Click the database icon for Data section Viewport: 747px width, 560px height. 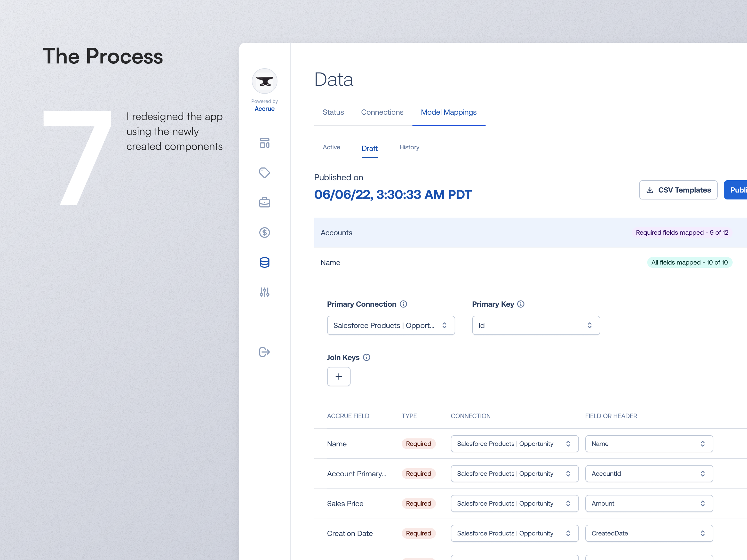pos(265,262)
